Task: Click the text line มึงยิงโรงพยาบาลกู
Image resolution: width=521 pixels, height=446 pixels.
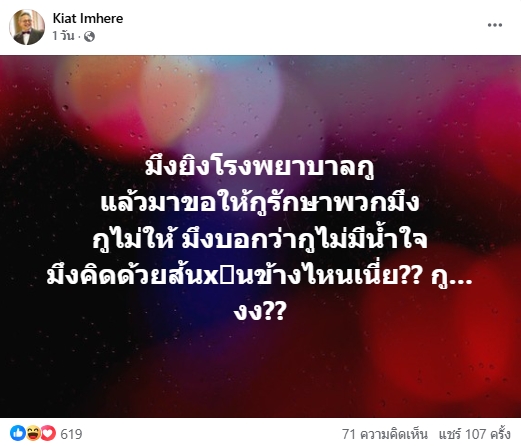Action: (260, 168)
